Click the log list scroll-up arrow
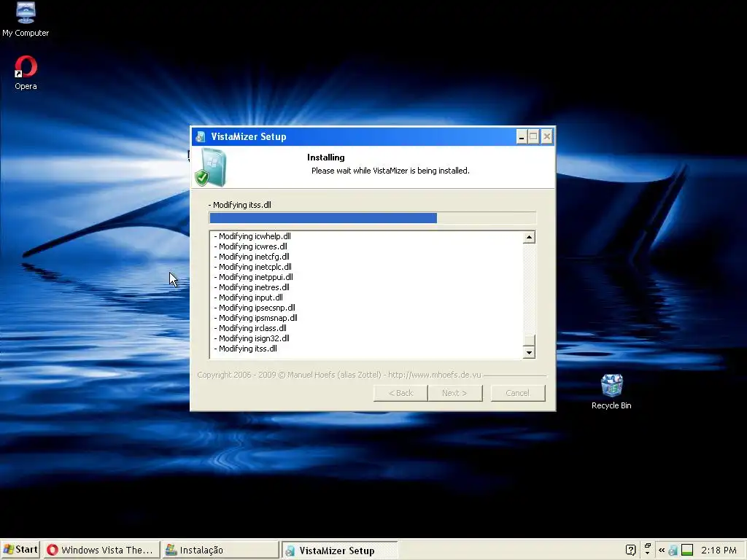The width and height of the screenshot is (747, 560). click(x=529, y=237)
